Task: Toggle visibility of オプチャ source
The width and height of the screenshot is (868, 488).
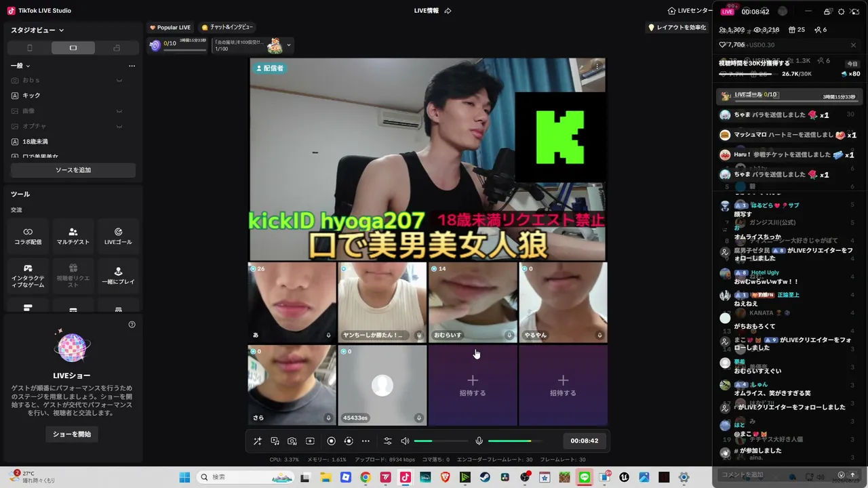Action: (x=119, y=127)
